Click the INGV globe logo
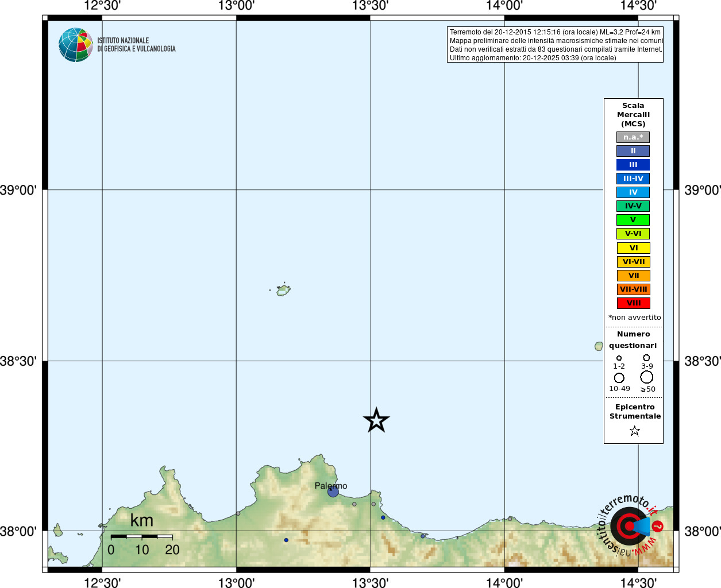The width and height of the screenshot is (721, 588). [75, 45]
